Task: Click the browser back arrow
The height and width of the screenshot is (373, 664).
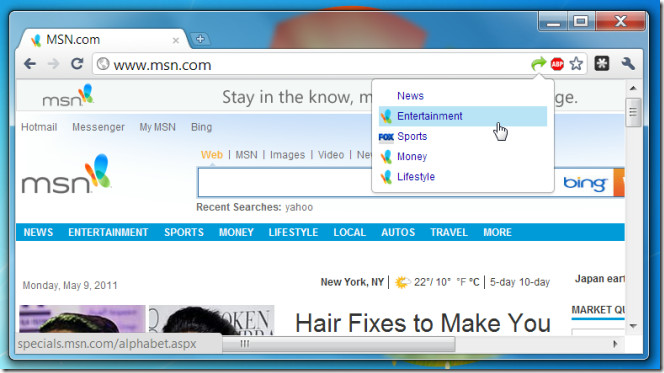Action: pos(30,64)
